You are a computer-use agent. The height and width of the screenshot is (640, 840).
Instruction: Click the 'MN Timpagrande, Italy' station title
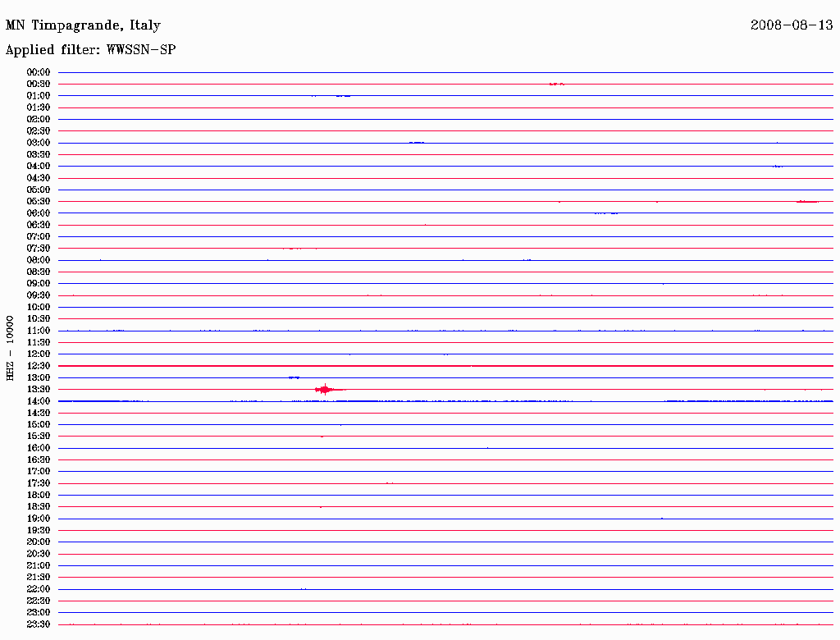[83, 25]
